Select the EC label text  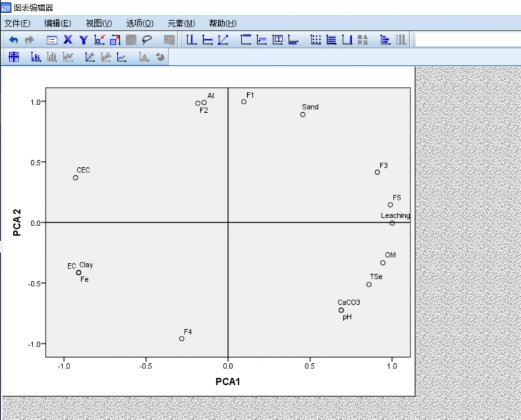click(71, 266)
